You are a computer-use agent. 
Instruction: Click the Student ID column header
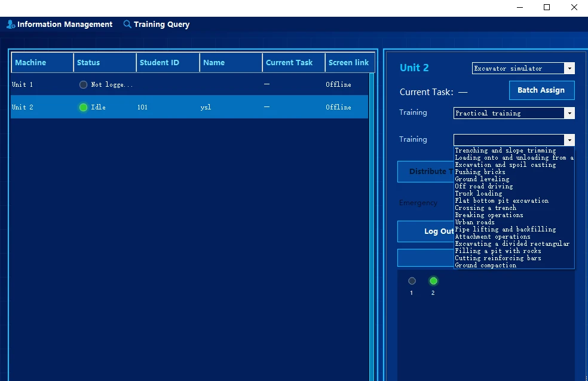(168, 62)
